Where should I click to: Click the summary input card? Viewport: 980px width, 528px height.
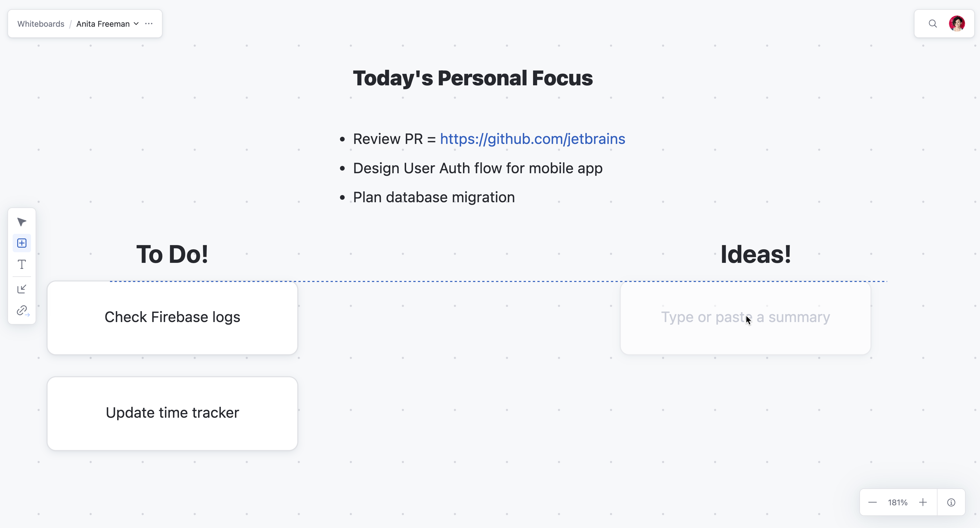745,318
